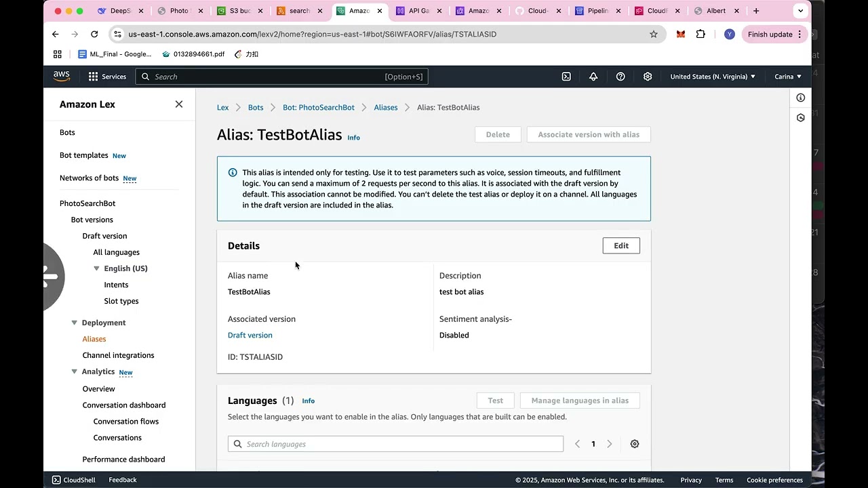Click the Bots breadcrumb link
The image size is (868, 488).
[x=256, y=107]
